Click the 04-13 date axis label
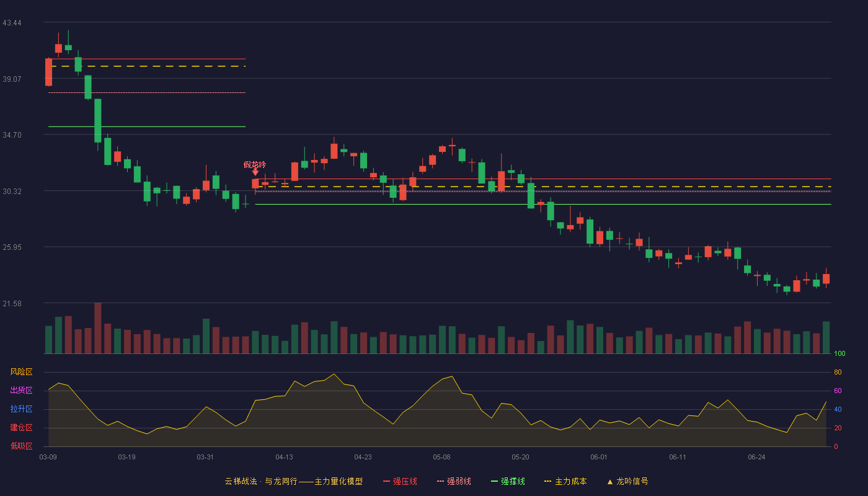Screen dimensions: 868x496 tap(284, 457)
